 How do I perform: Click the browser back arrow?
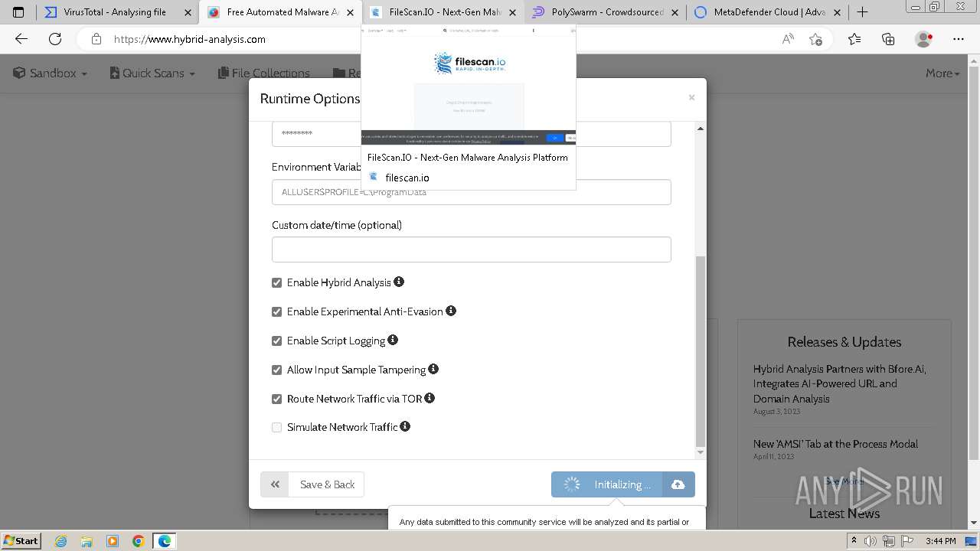21,39
